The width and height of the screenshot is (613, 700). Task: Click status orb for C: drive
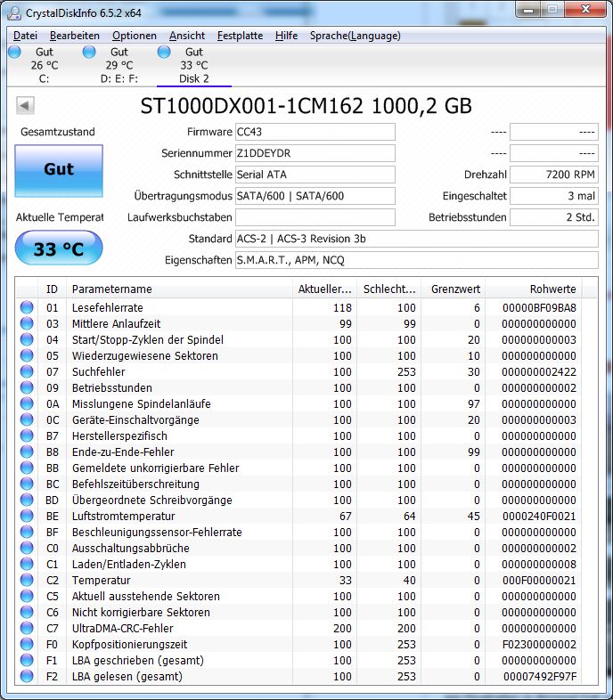tap(15, 52)
